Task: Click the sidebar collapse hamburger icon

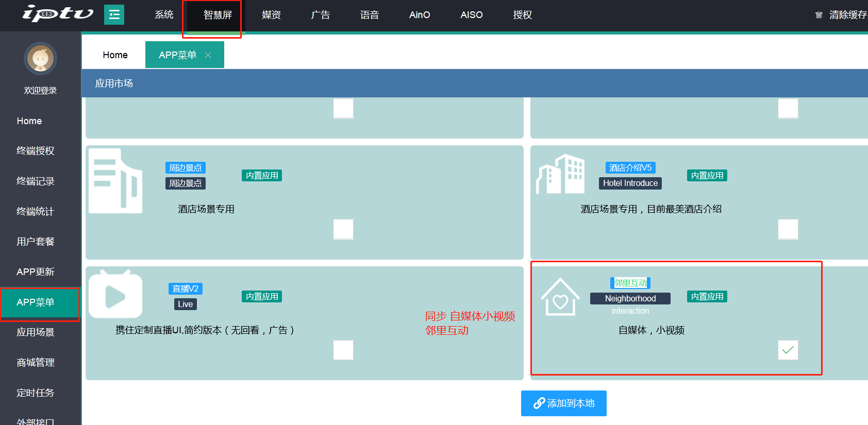Action: coord(114,15)
